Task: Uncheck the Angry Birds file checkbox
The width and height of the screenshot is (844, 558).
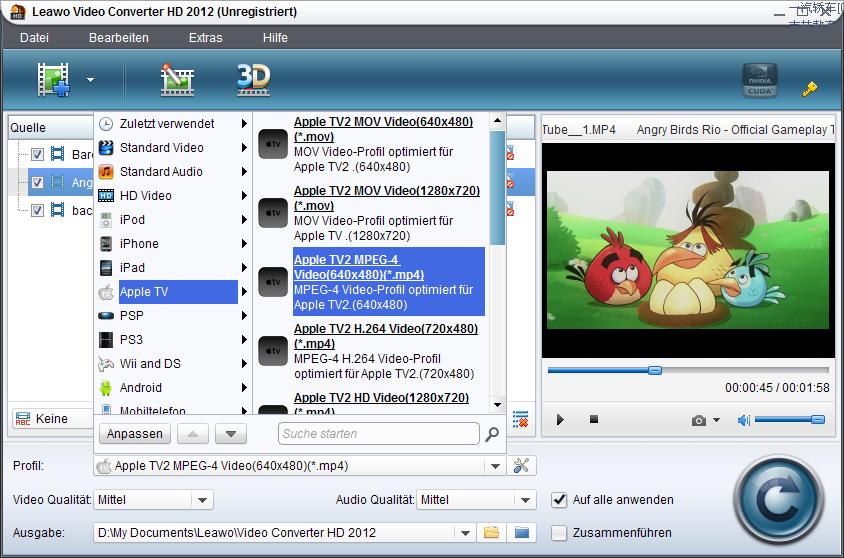Action: pos(37,182)
